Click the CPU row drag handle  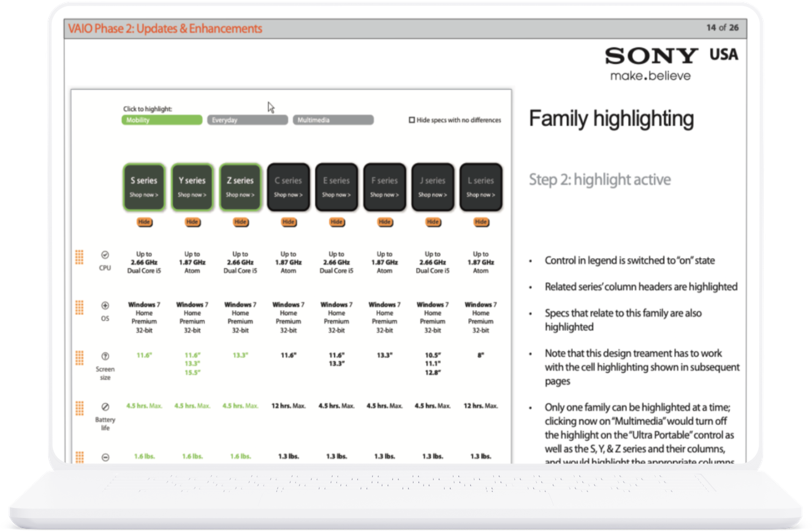79,258
